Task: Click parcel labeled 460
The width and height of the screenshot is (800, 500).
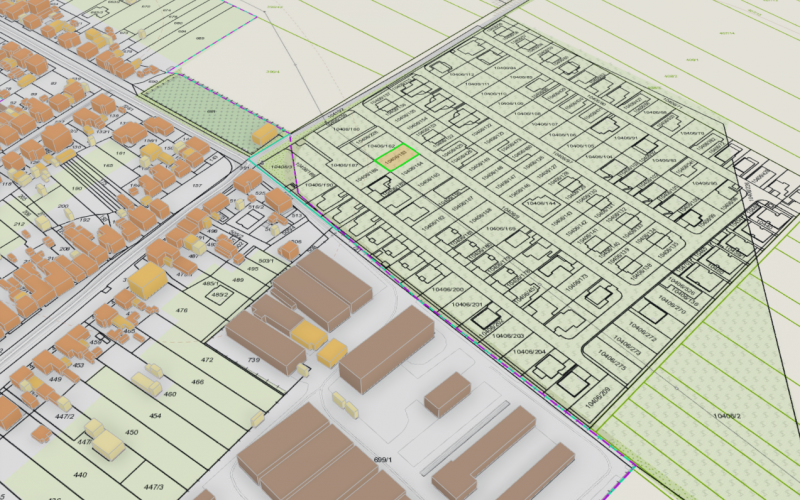Action: point(170,394)
